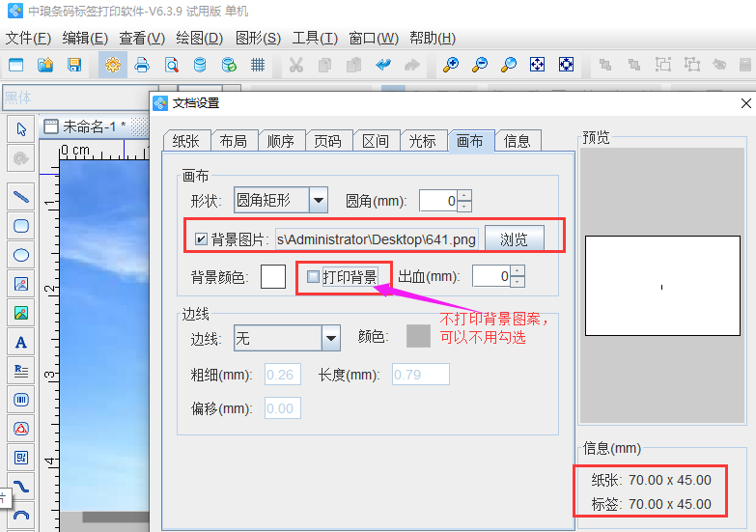Screen dimensions: 756x532
Task: Click the Zoom In magnifier plus icon
Action: coord(451,64)
